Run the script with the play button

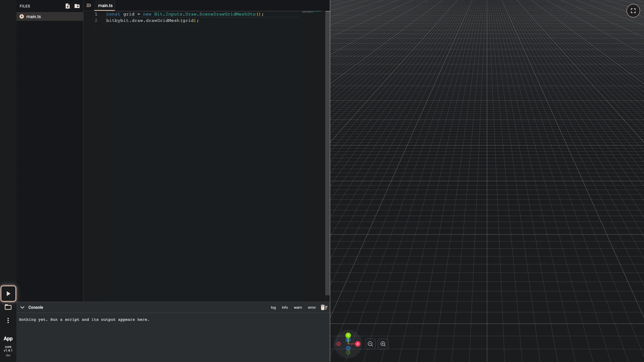(x=8, y=294)
